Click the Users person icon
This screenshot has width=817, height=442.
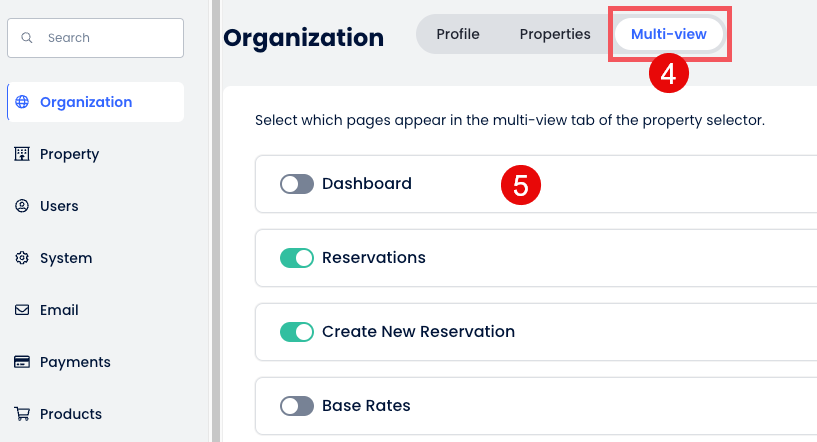tap(22, 206)
